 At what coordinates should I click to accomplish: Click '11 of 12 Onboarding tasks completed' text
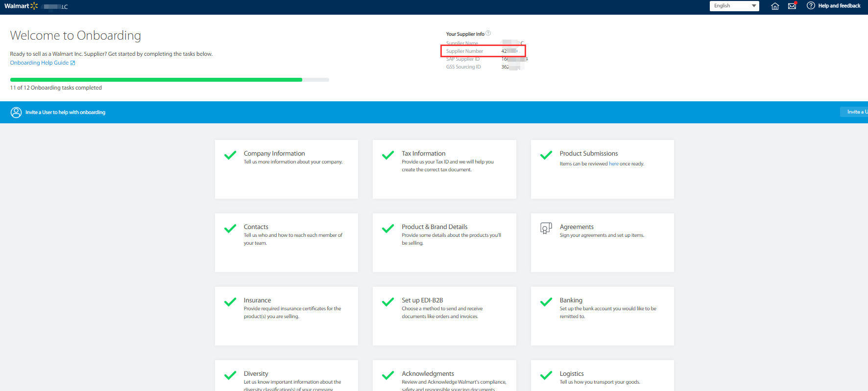coord(56,88)
